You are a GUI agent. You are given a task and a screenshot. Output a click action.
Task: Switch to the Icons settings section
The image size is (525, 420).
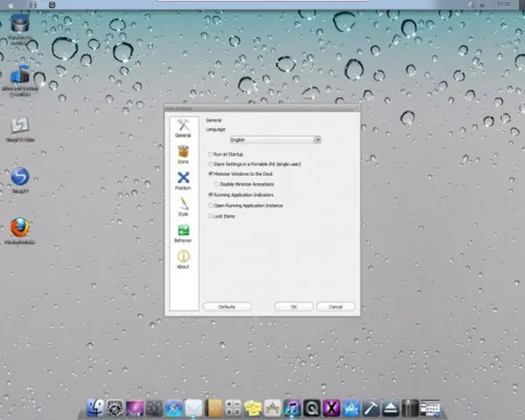[183, 154]
